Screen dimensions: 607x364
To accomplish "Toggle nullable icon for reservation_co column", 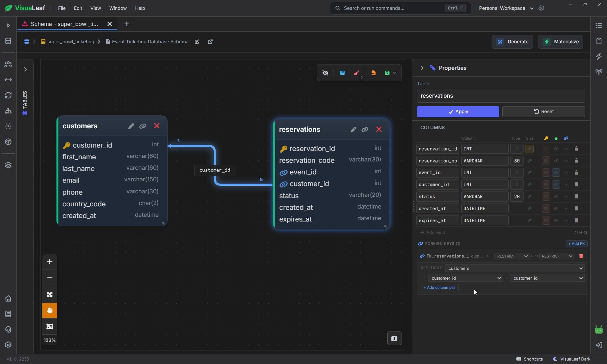I will [x=546, y=161].
